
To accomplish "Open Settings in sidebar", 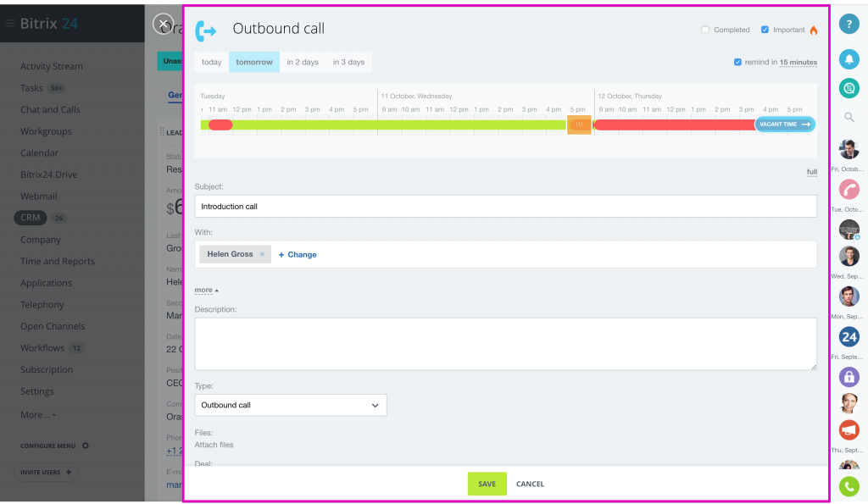I will (37, 391).
